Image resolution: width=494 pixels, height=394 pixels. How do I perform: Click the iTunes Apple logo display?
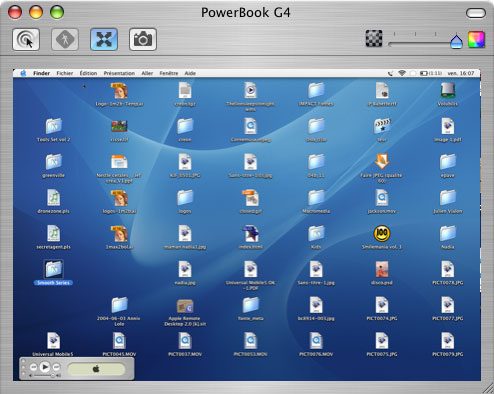click(x=96, y=369)
